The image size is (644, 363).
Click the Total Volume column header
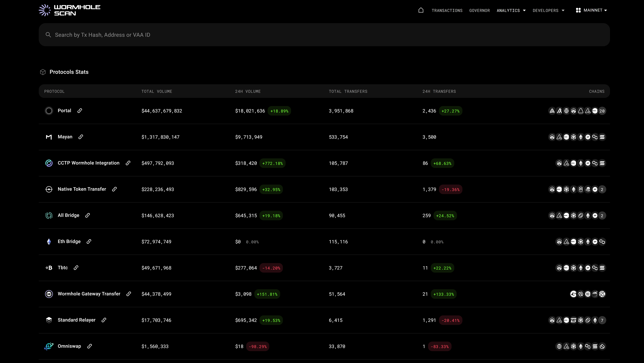(157, 91)
